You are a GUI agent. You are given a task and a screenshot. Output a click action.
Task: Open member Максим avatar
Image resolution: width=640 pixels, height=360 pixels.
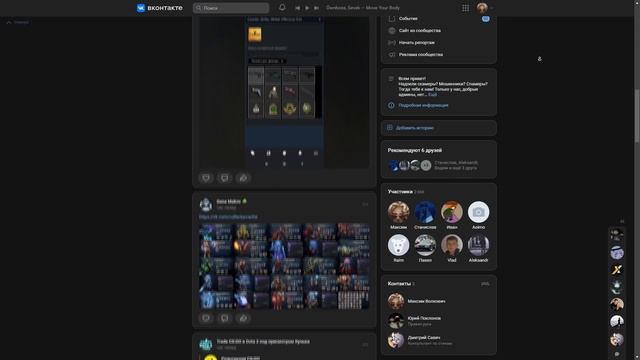[398, 212]
